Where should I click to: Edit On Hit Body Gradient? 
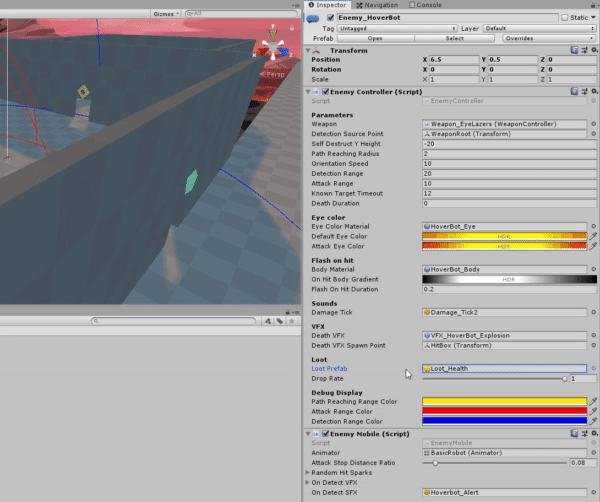click(509, 279)
